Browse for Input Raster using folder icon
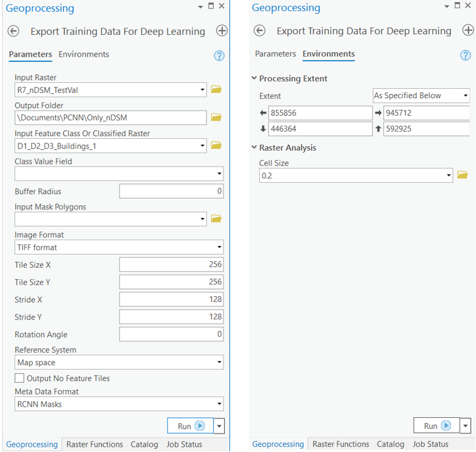476x452 pixels. point(216,89)
